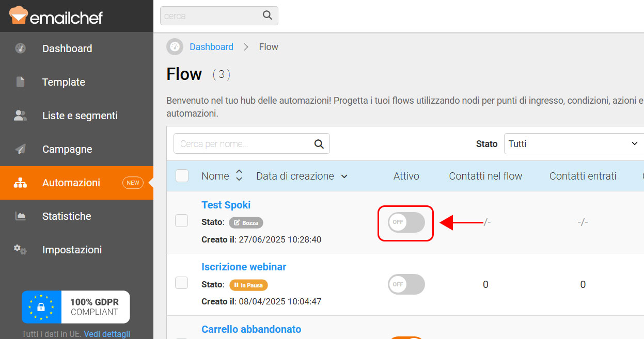The height and width of the screenshot is (339, 644).
Task: Click Data di creazione sort chevron
Action: click(x=344, y=176)
